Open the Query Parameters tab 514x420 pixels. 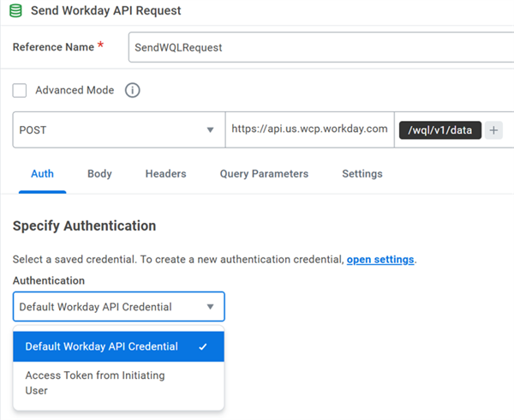[264, 173]
